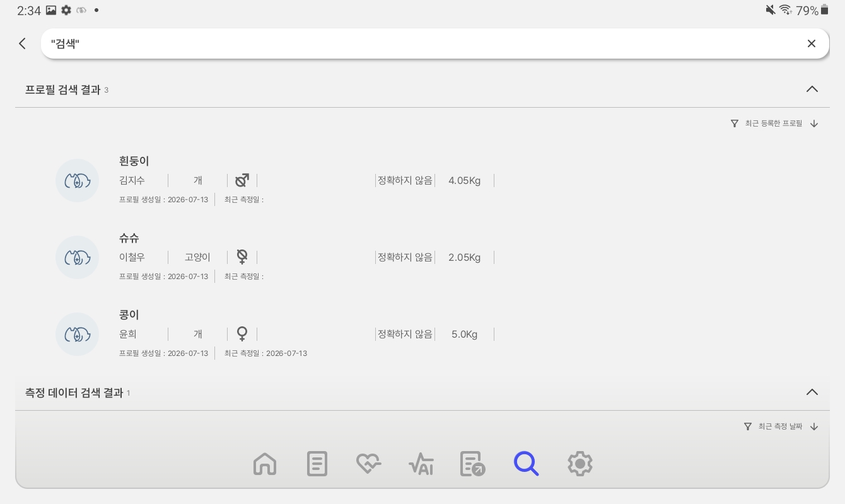Open Settings gear in bottom navigation
845x504 pixels.
[x=580, y=464]
